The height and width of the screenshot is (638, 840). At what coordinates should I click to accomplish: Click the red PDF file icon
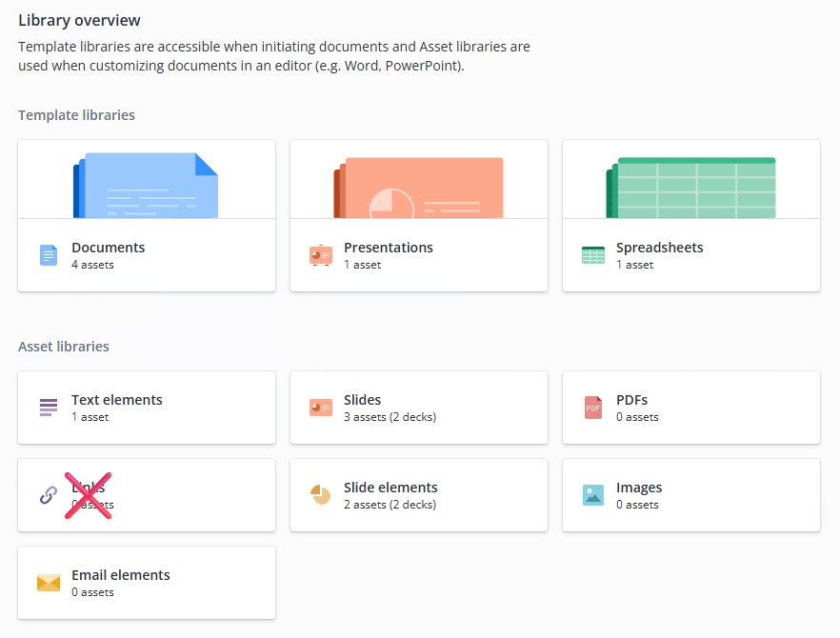tap(593, 408)
